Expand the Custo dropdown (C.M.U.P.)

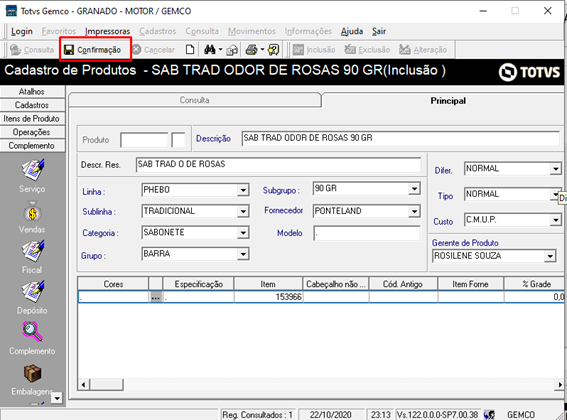(556, 220)
